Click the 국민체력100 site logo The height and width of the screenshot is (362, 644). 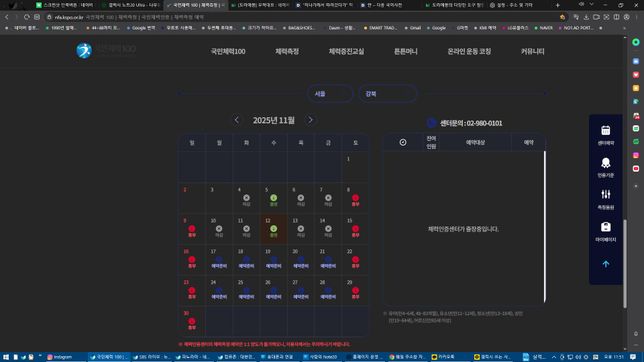click(x=106, y=51)
